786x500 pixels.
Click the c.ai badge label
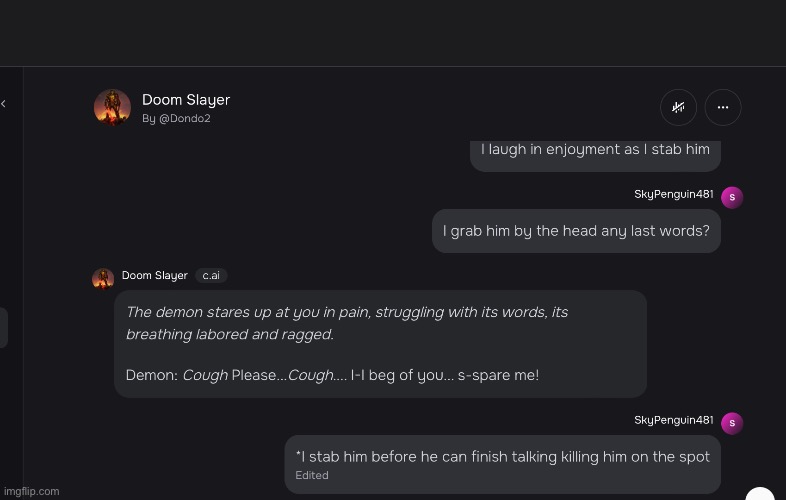[211, 275]
